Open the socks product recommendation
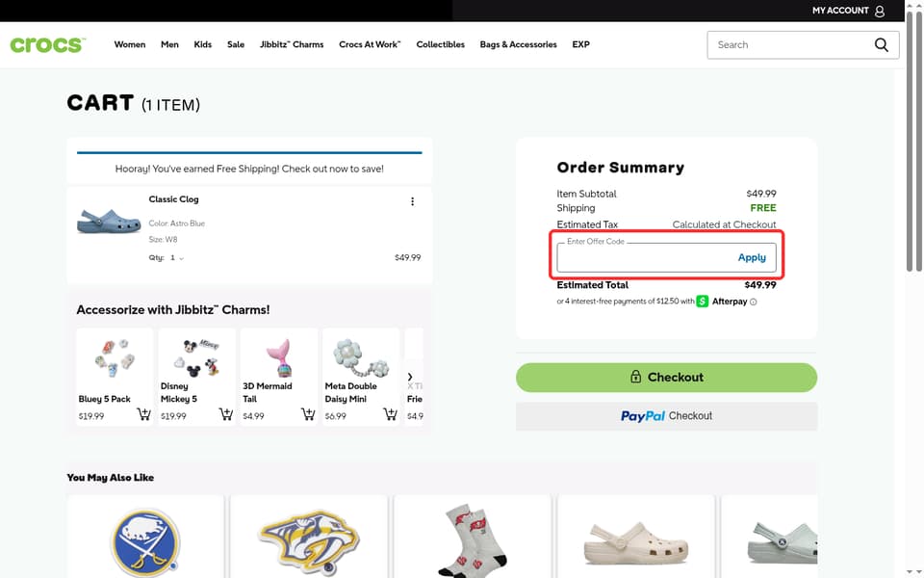The image size is (924, 578). point(473,539)
